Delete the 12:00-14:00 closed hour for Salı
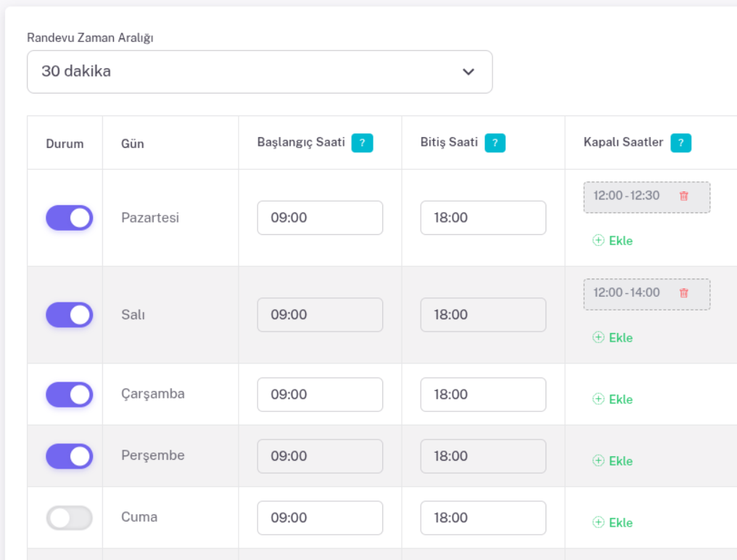737x560 pixels. [x=683, y=293]
